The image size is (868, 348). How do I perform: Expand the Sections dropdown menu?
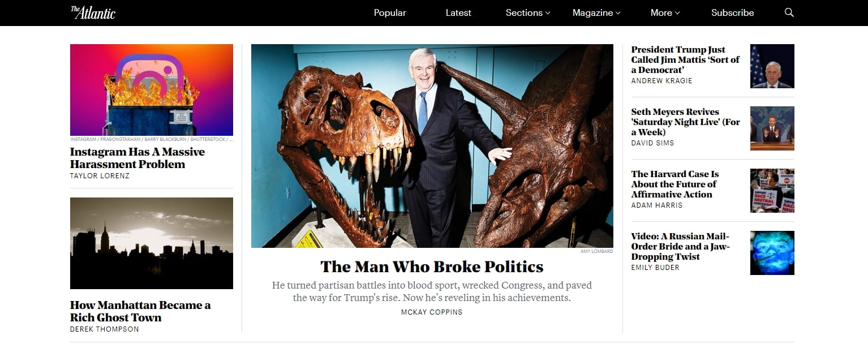click(528, 12)
